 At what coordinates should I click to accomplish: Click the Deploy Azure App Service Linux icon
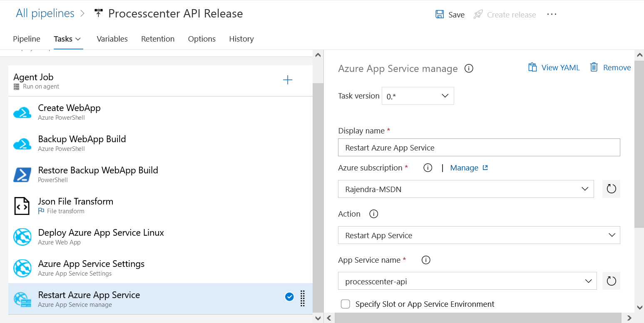coord(22,237)
